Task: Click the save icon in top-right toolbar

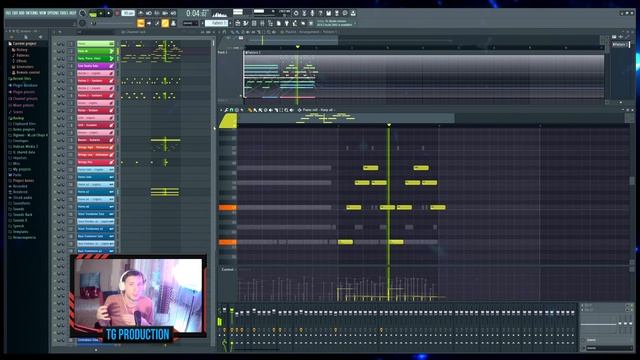Action: pos(329,13)
